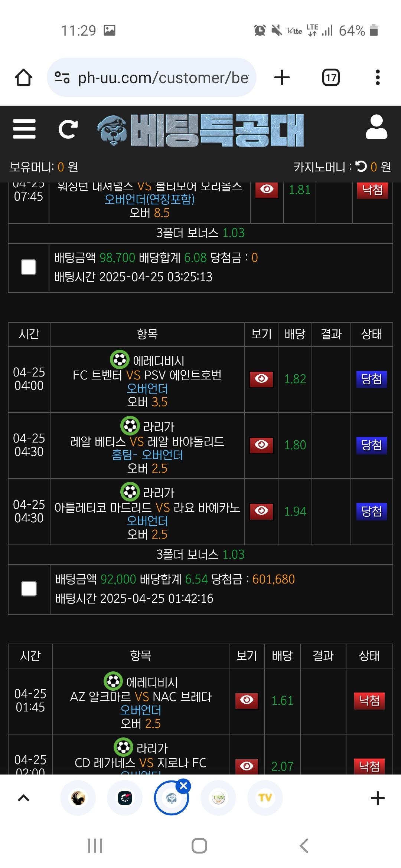
Task: Switch to the TV tab in the tab group
Action: [265, 798]
